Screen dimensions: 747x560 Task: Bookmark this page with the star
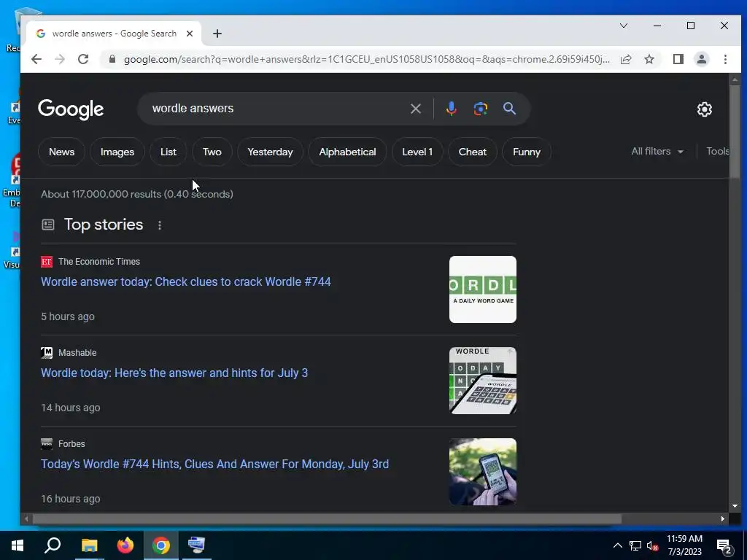(649, 59)
